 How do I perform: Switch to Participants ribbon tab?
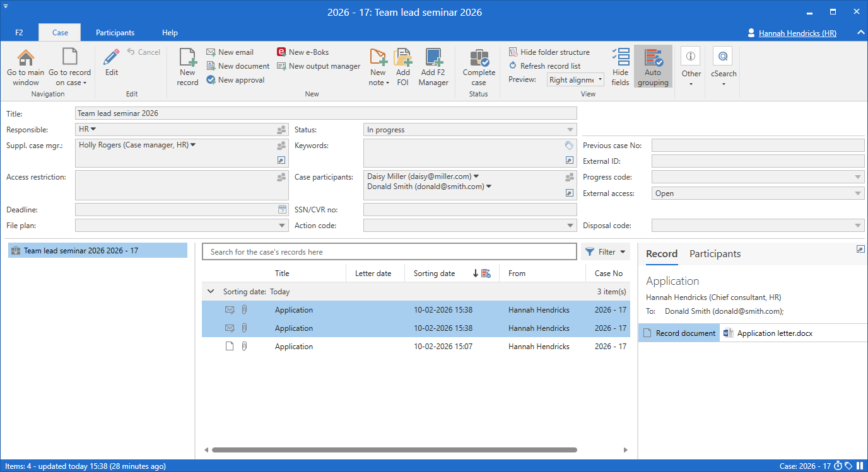[x=115, y=33]
